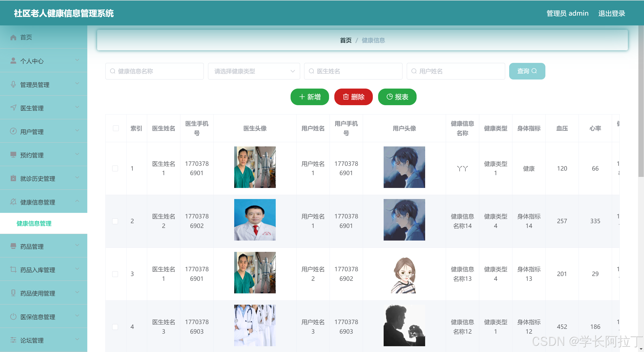Screen dimensions: 644x352
Task: Select the checkbox for row index 3
Action: (x=115, y=274)
